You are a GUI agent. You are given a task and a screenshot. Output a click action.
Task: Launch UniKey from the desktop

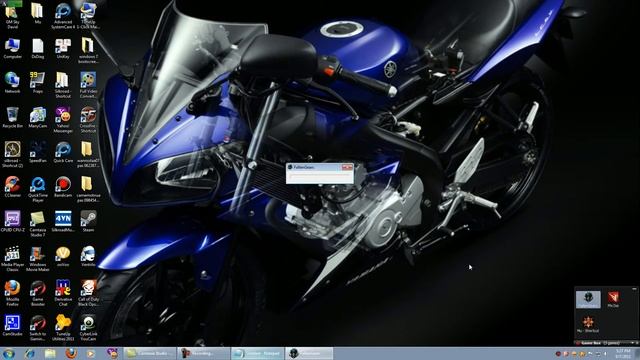63,49
